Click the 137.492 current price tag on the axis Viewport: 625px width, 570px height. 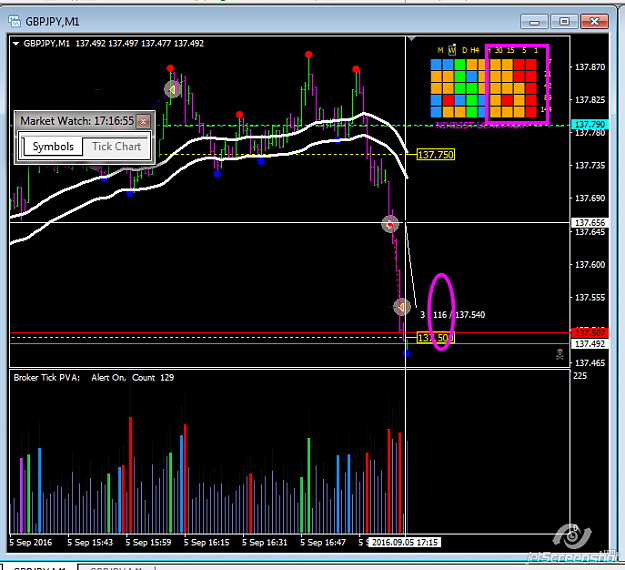(590, 344)
